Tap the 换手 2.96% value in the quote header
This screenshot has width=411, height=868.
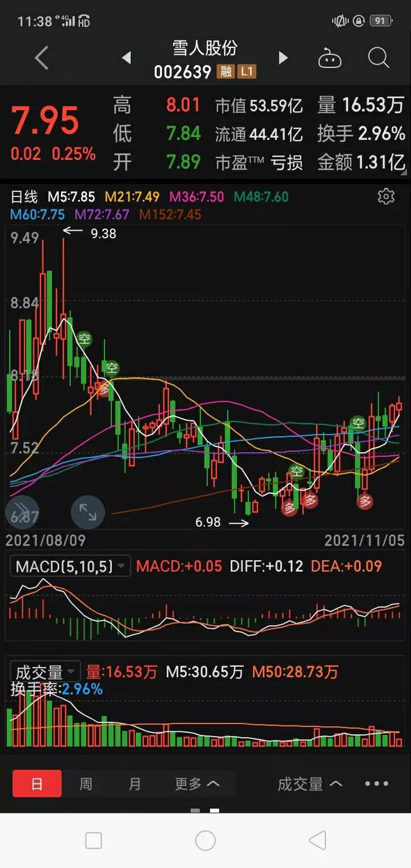362,134
